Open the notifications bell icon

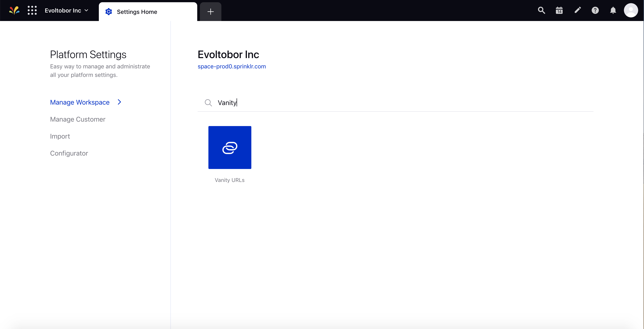click(x=613, y=11)
